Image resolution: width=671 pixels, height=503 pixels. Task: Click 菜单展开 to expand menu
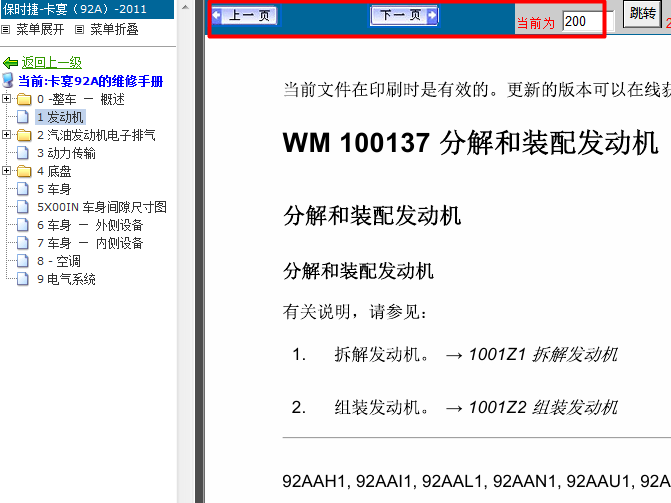[40, 30]
